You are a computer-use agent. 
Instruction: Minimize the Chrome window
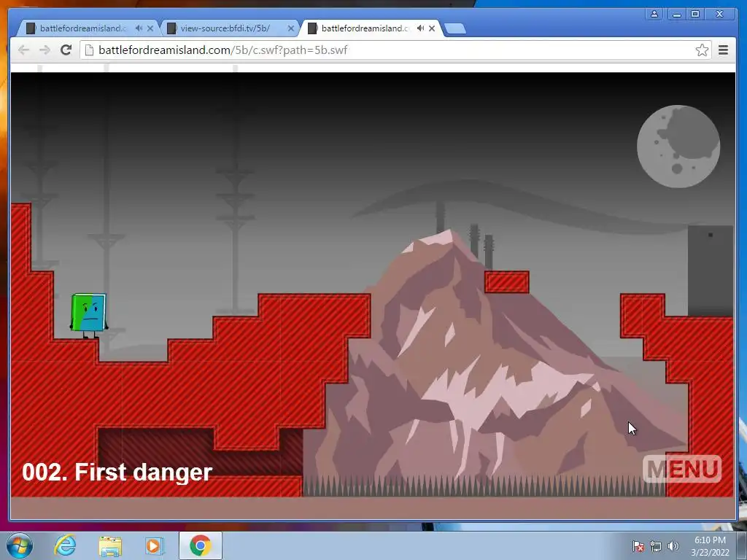tap(676, 15)
